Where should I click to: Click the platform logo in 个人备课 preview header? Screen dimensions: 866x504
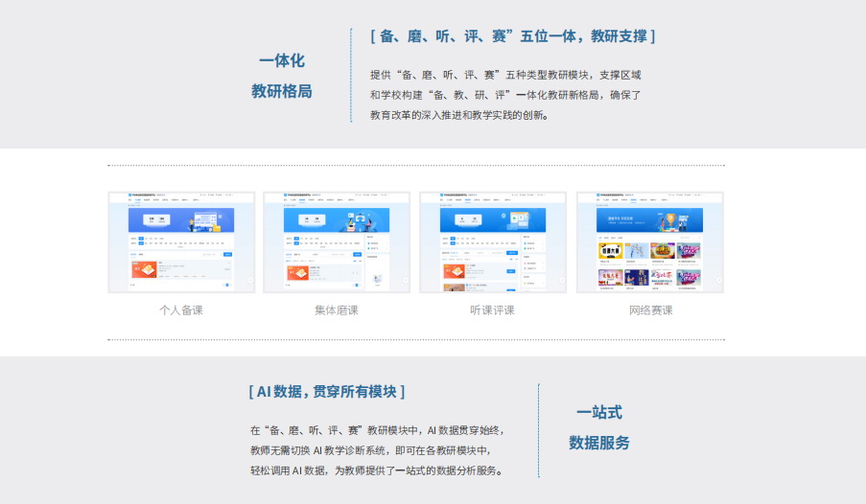(x=131, y=195)
